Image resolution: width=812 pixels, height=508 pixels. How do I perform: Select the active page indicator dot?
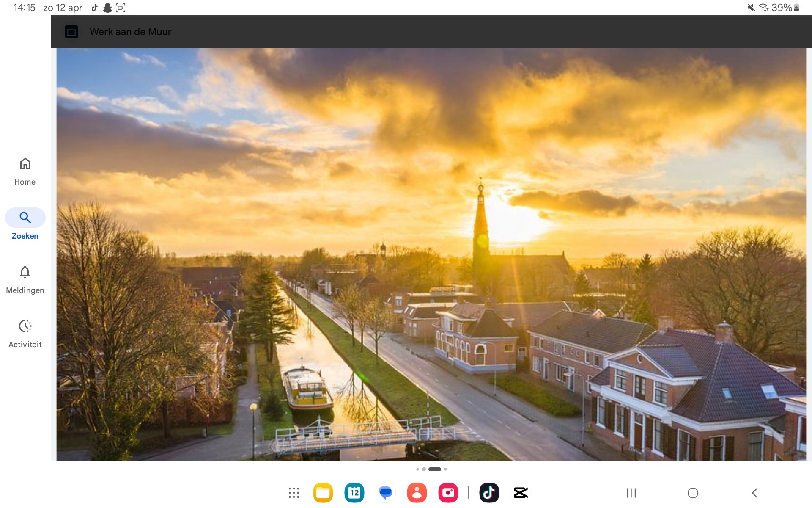click(x=435, y=469)
